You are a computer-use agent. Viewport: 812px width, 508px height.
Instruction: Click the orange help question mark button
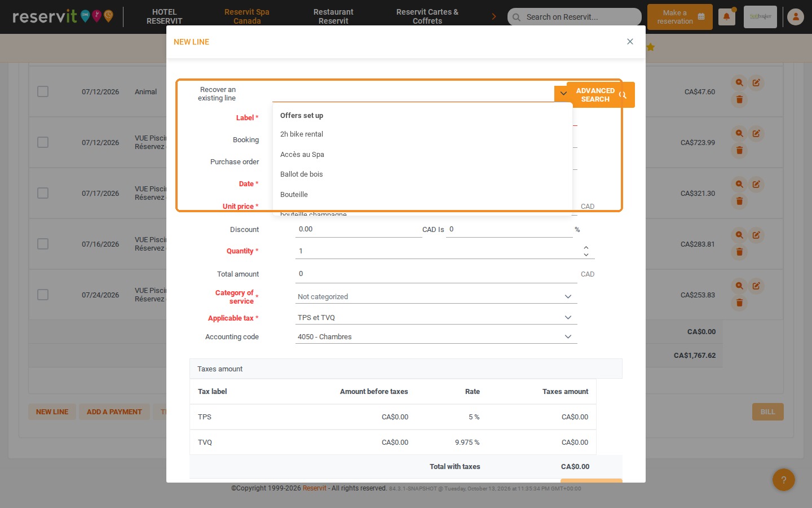(x=784, y=480)
